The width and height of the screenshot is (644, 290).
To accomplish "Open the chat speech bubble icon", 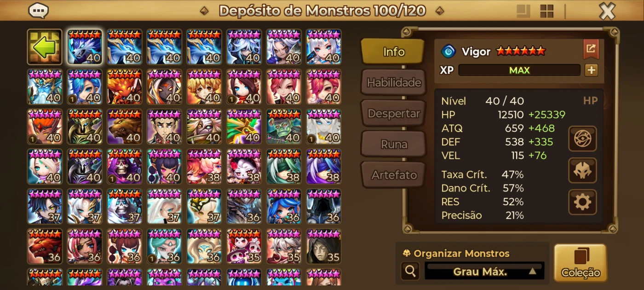I will [39, 10].
